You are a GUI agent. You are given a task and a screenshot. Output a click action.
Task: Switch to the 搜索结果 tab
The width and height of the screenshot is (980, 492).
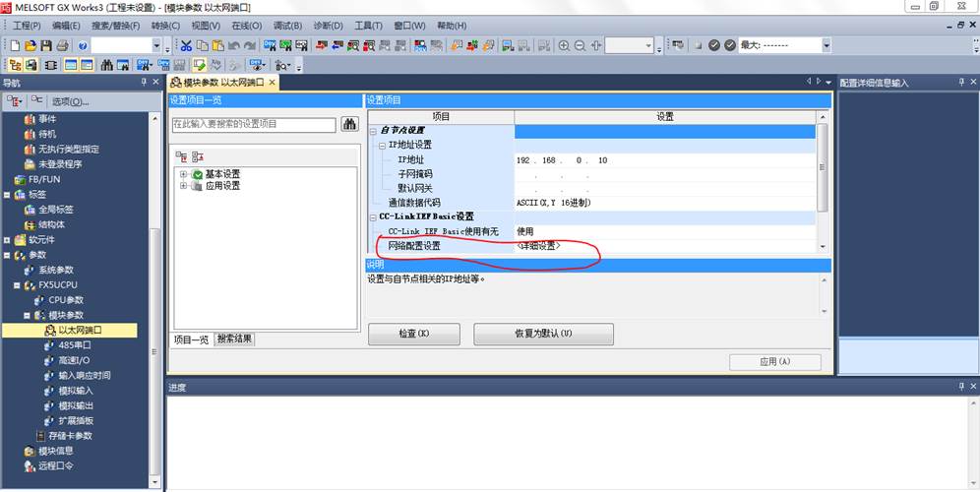point(235,338)
